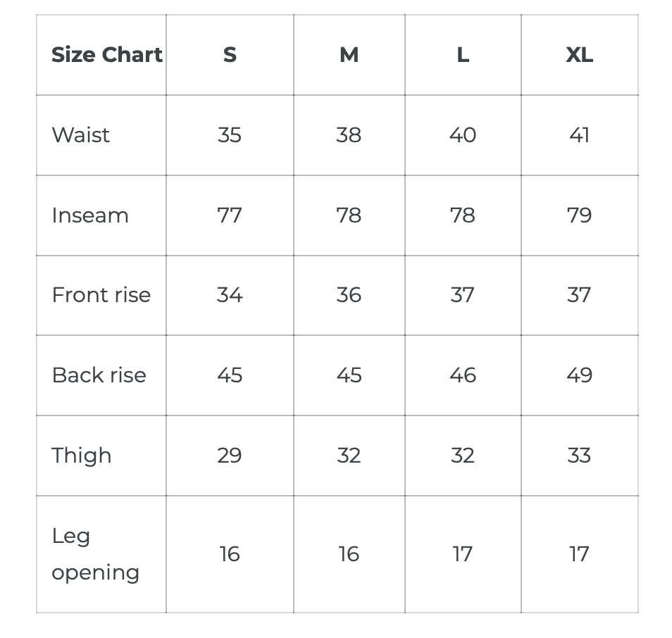
Task: Select the S column header
Action: pos(230,55)
